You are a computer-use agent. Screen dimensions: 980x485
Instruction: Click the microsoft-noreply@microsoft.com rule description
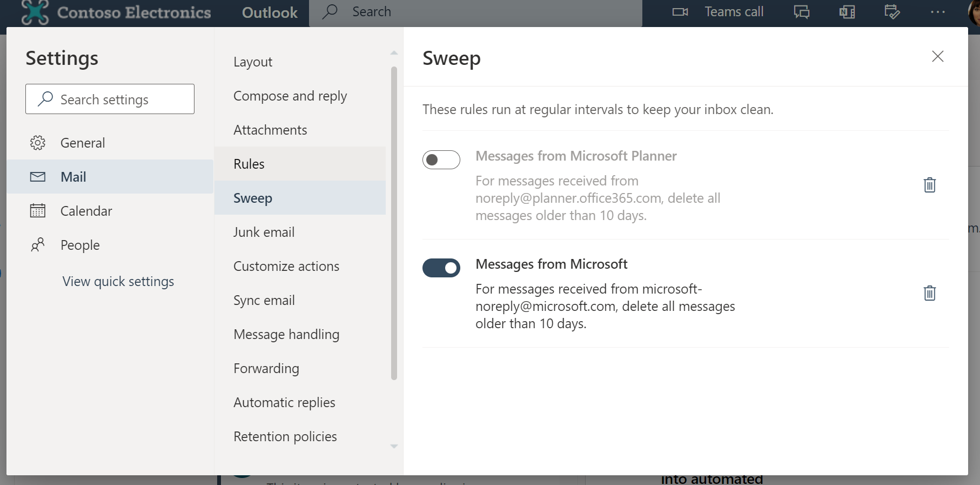tap(605, 306)
